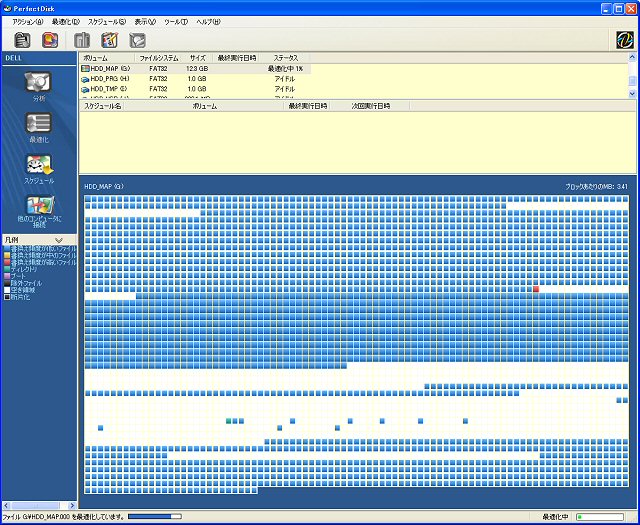640x525 pixels.
Task: Click the 最適化中 status bar text
Action: [x=555, y=517]
